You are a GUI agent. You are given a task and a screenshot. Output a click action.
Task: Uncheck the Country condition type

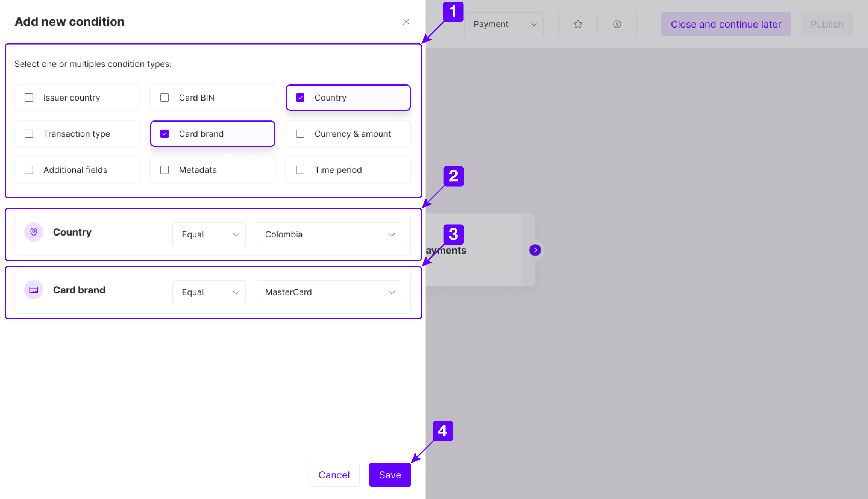point(300,98)
